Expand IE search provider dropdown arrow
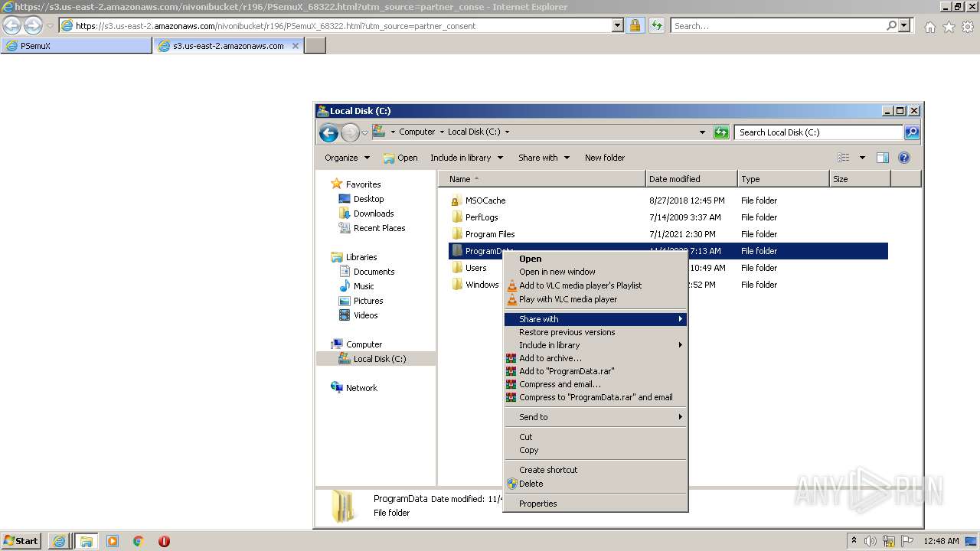The image size is (980, 551). 904,25
